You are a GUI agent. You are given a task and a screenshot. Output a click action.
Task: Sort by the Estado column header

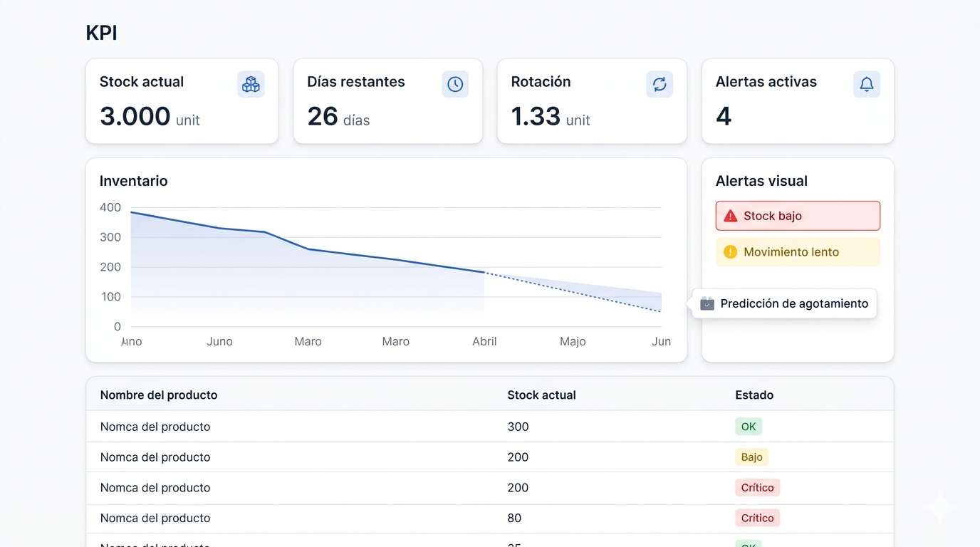[x=754, y=395]
